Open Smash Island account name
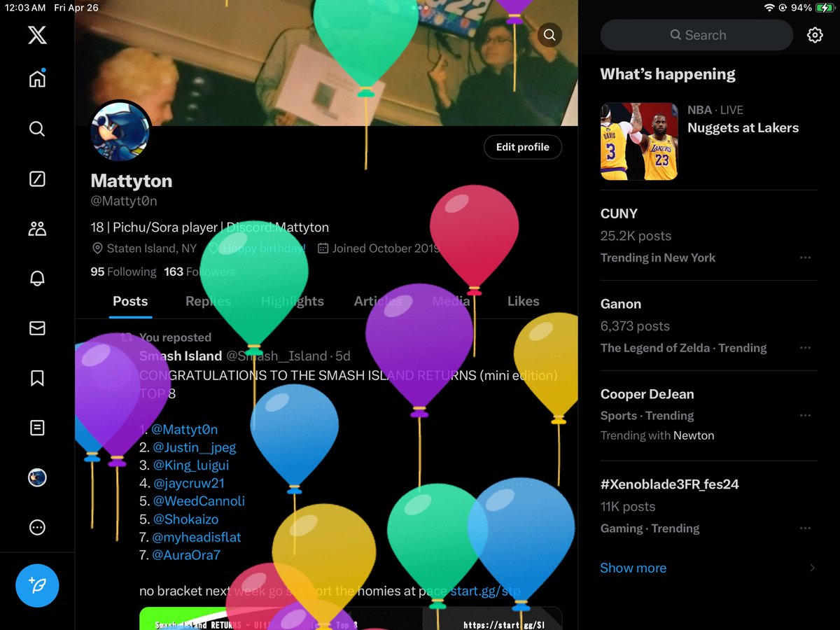The image size is (840, 630). coord(181,356)
